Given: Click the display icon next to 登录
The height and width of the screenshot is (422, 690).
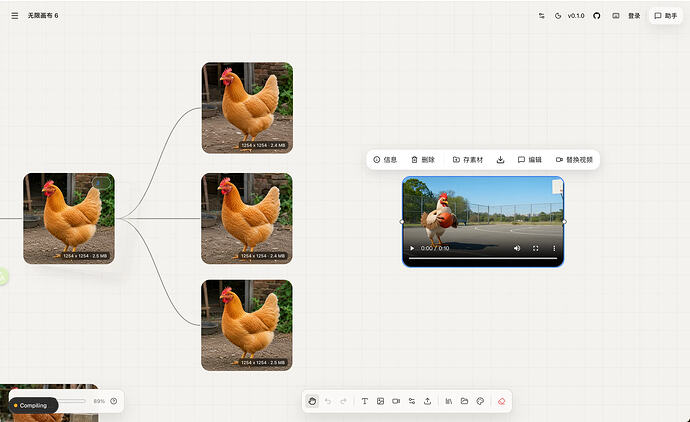Looking at the screenshot, I should tap(616, 16).
